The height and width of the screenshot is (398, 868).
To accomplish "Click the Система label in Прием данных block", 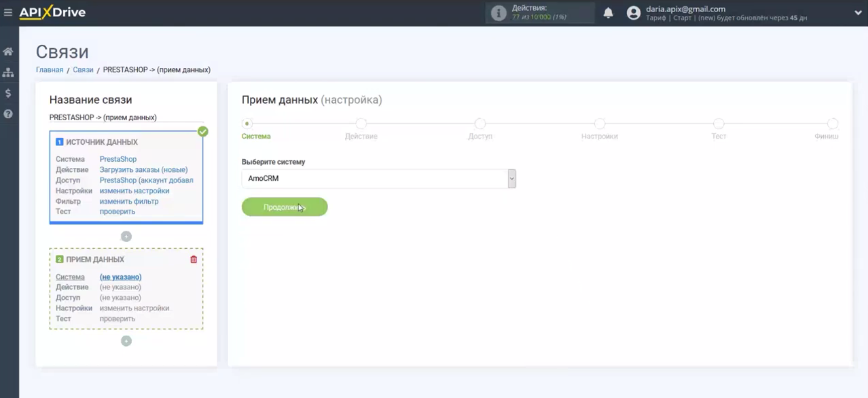I will tap(70, 277).
